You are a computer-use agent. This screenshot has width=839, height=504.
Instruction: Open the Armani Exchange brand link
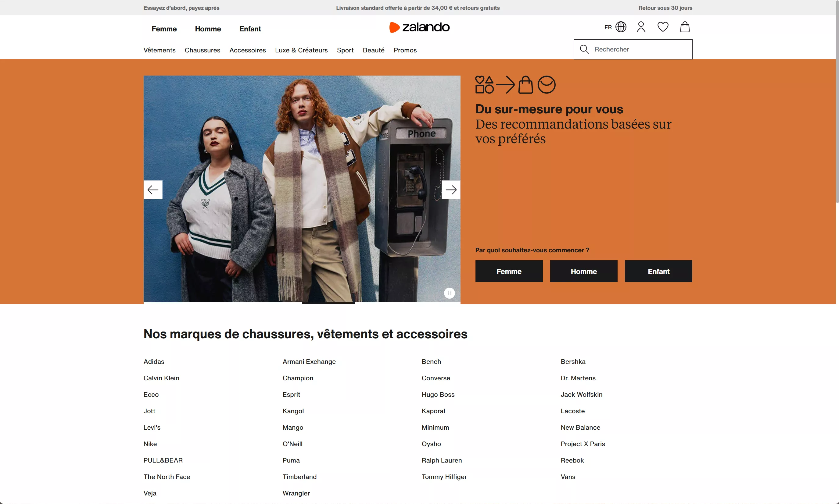pos(309,362)
